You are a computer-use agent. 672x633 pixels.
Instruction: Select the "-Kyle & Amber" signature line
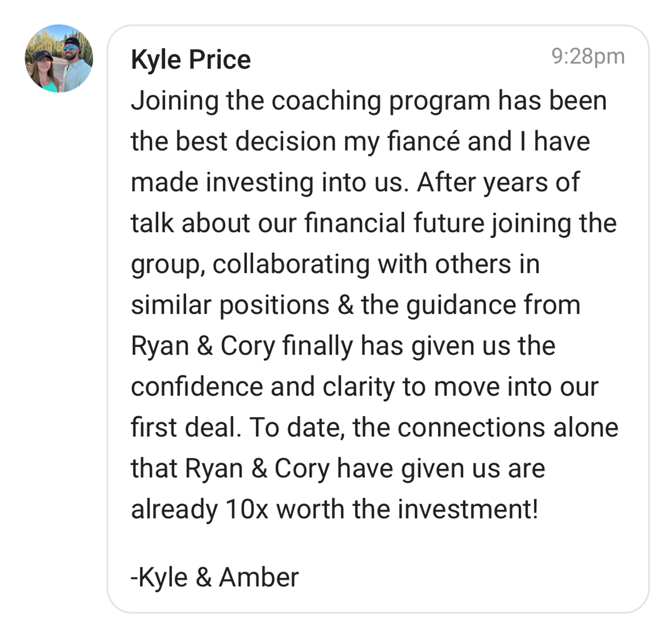click(x=215, y=577)
